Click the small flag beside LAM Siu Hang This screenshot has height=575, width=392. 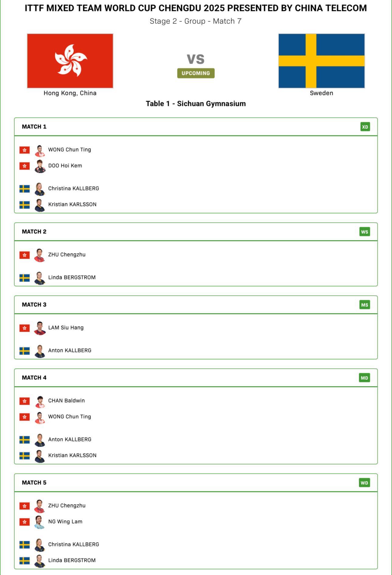coord(25,328)
